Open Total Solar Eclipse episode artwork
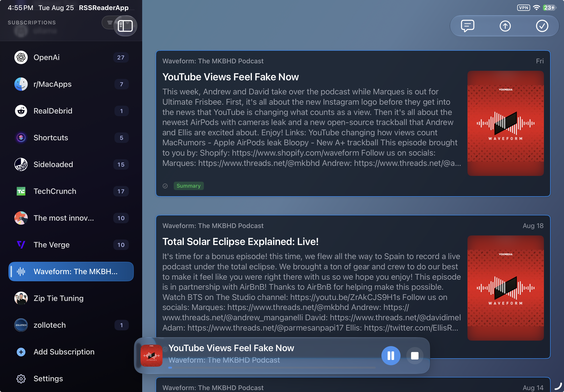This screenshot has width=564, height=392. click(505, 288)
